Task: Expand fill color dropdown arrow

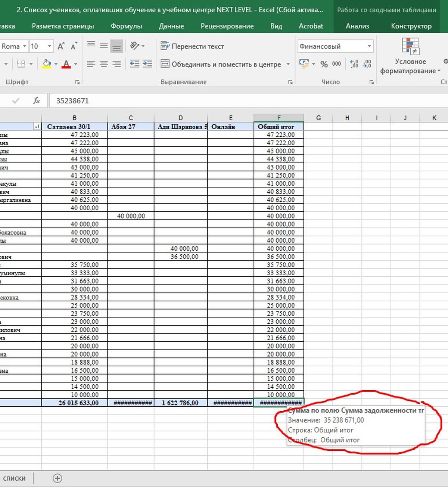Action: click(56, 64)
